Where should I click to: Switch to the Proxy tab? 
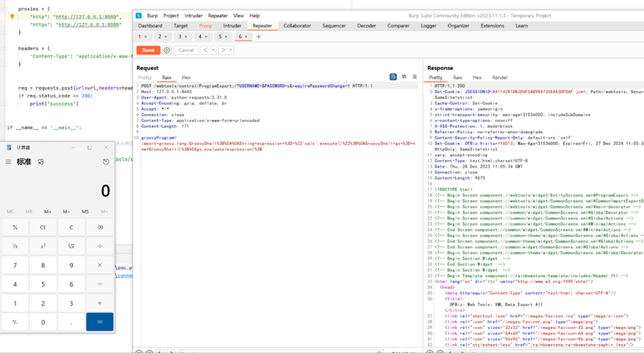205,25
